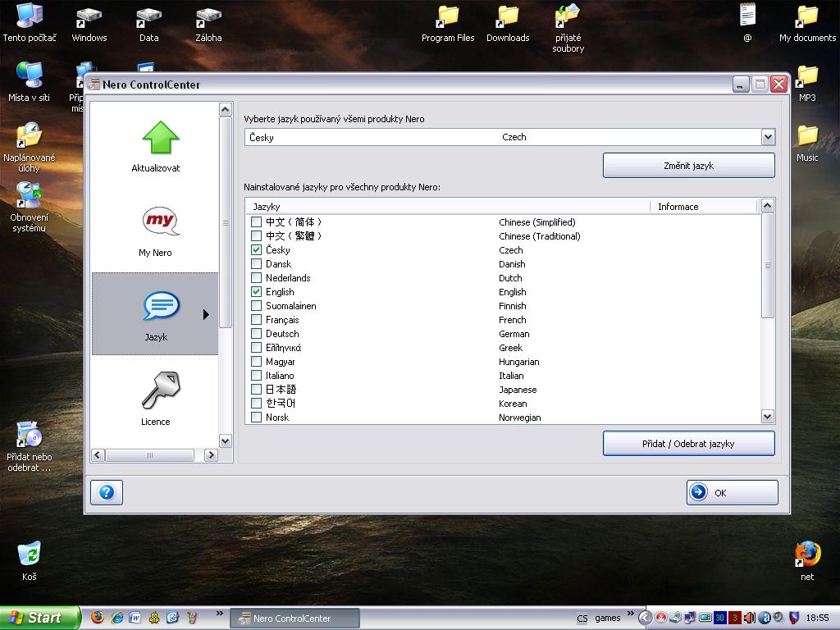Select the Downloads folder on the desktop

coord(508,24)
